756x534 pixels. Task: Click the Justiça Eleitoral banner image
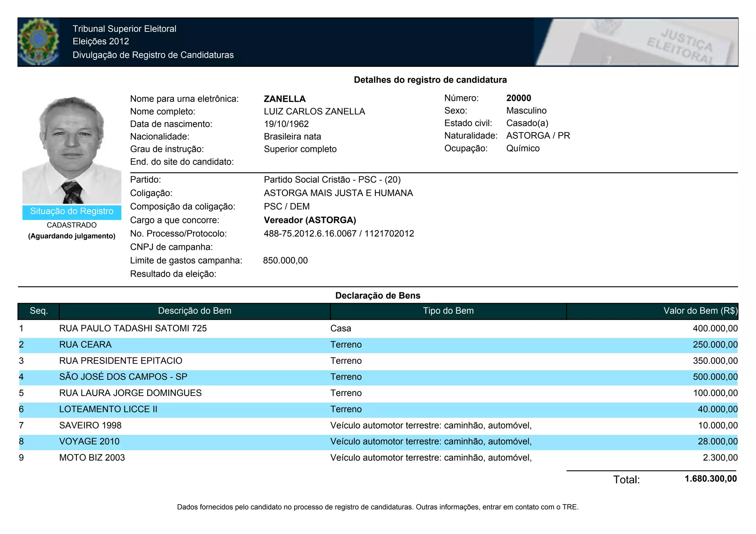pos(636,42)
